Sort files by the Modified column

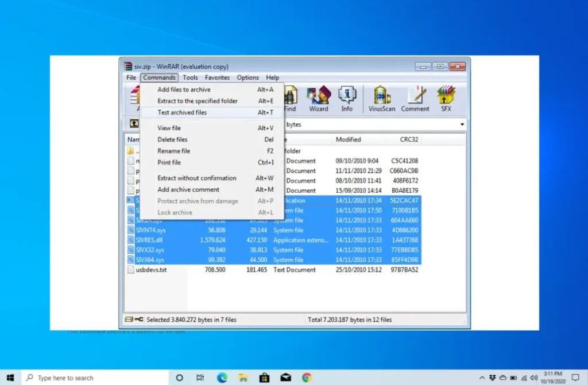click(x=350, y=139)
